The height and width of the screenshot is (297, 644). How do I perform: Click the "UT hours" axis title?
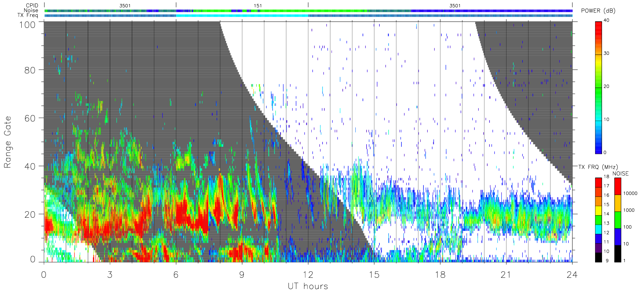[x=308, y=286]
